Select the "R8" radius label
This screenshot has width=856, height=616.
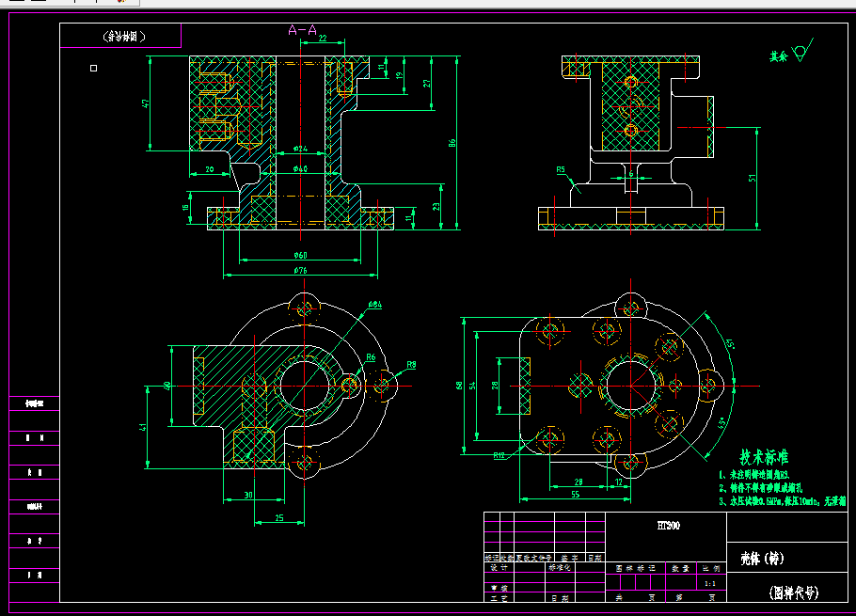click(x=411, y=365)
